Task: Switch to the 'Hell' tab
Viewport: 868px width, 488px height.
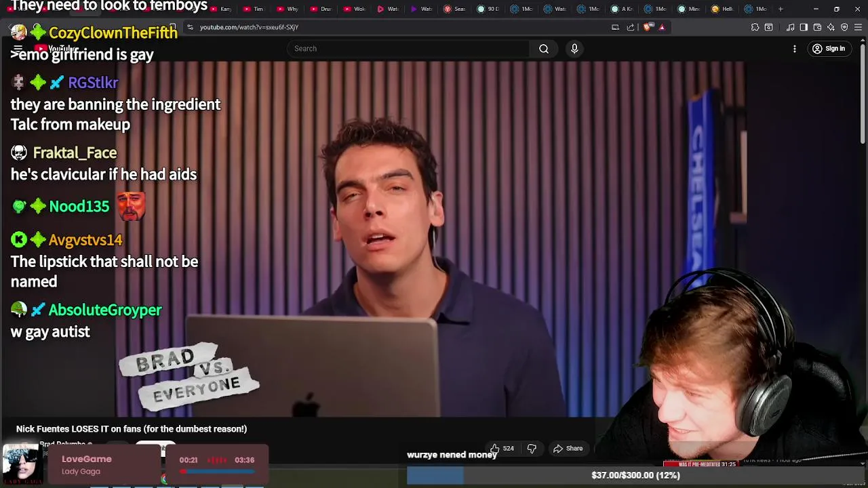Action: pyautogui.click(x=722, y=9)
